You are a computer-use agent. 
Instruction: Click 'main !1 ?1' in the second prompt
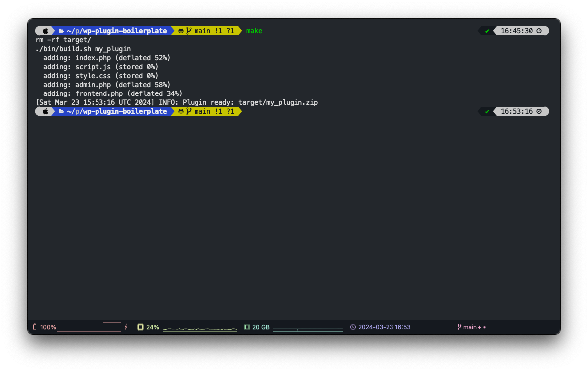click(x=214, y=112)
